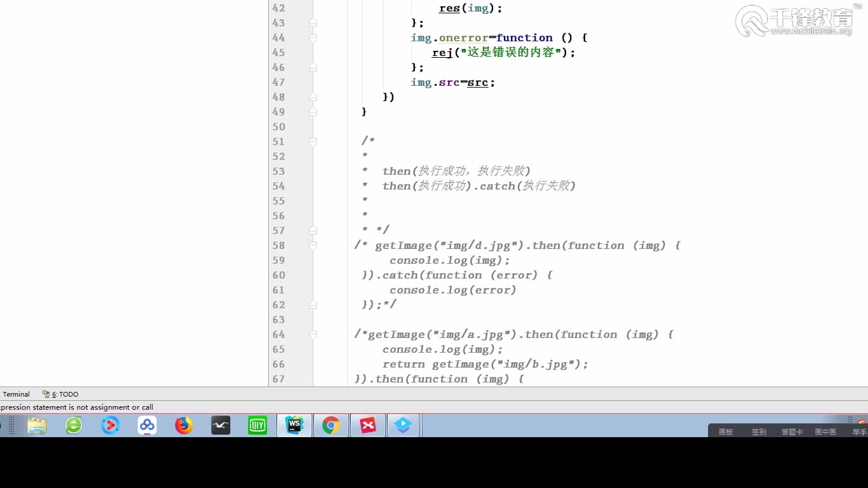This screenshot has width=868, height=488.
Task: Toggle the fold marker at line 48
Action: (x=313, y=97)
